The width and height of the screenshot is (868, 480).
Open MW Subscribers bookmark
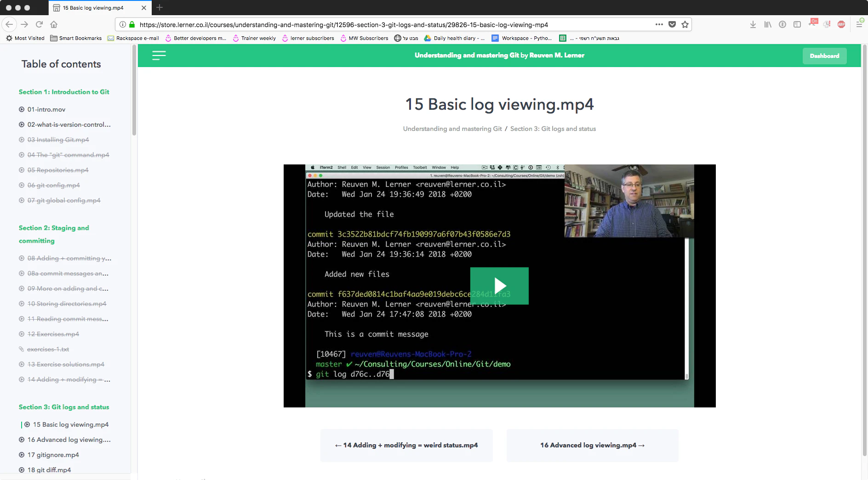click(364, 38)
